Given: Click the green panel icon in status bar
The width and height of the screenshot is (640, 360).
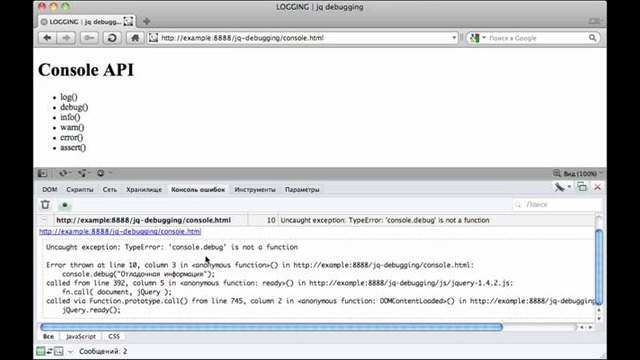Looking at the screenshot, I should (40, 351).
